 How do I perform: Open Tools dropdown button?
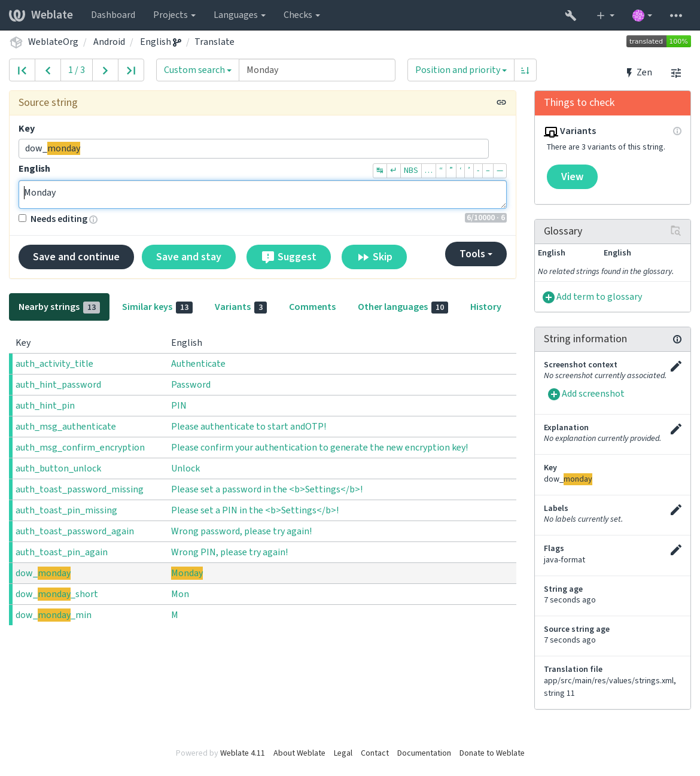coord(476,254)
